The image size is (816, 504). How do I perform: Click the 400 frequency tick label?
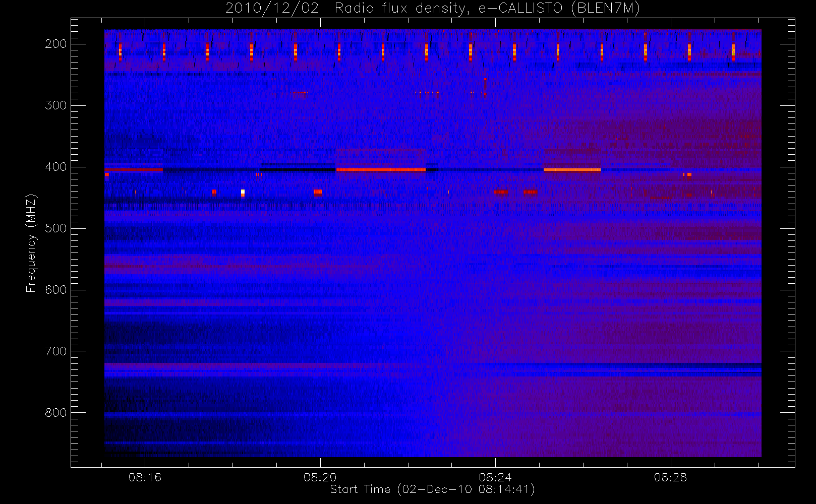[x=56, y=167]
